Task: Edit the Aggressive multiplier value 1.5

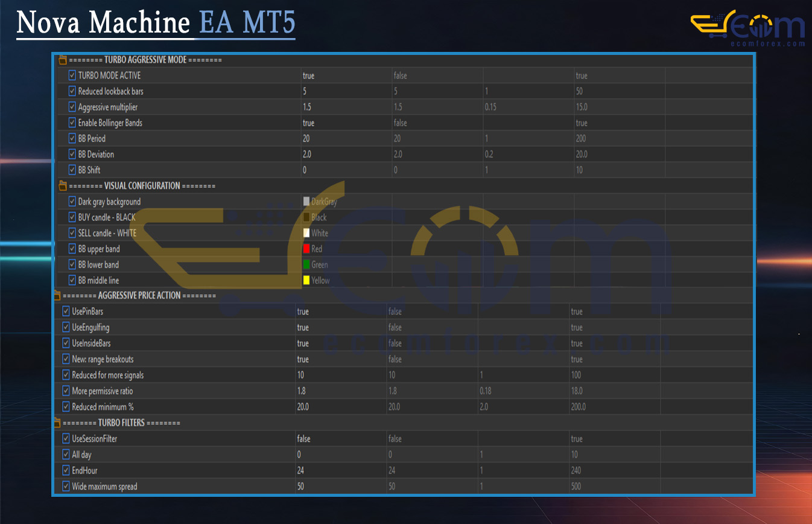Action: point(345,107)
